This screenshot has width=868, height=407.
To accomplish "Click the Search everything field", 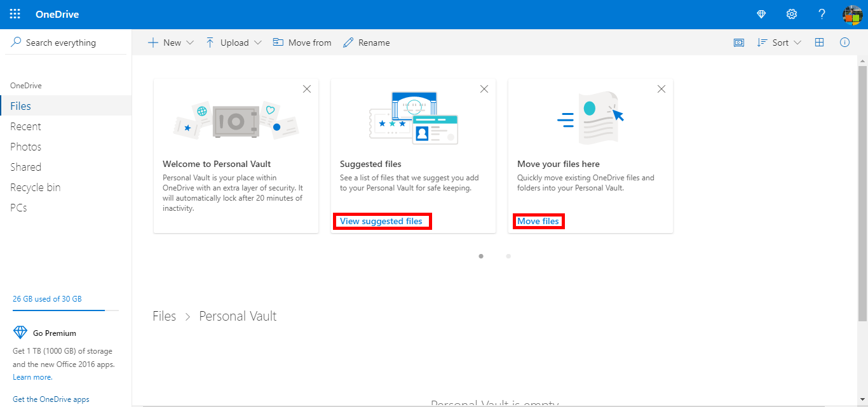I will click(x=66, y=43).
